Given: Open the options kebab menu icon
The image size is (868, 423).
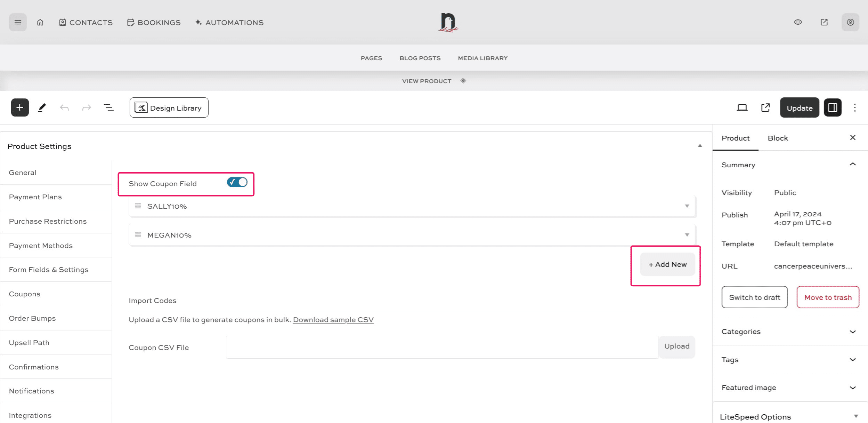Looking at the screenshot, I should (855, 107).
